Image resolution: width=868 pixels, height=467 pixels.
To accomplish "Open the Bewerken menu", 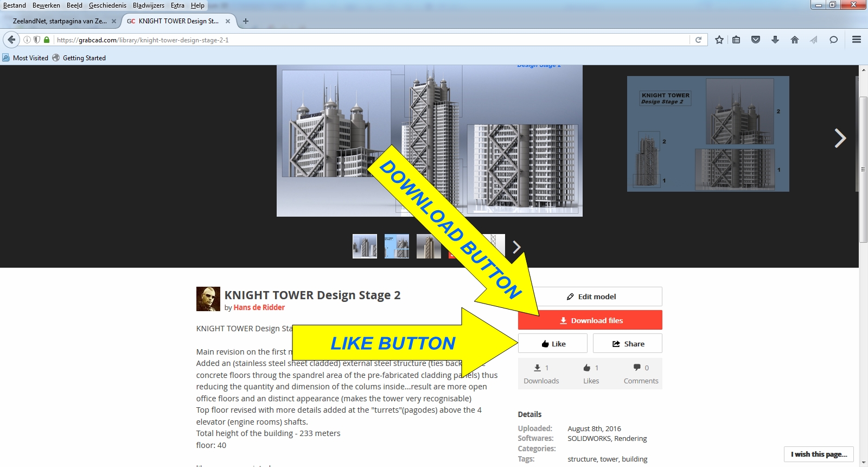I will click(x=46, y=5).
